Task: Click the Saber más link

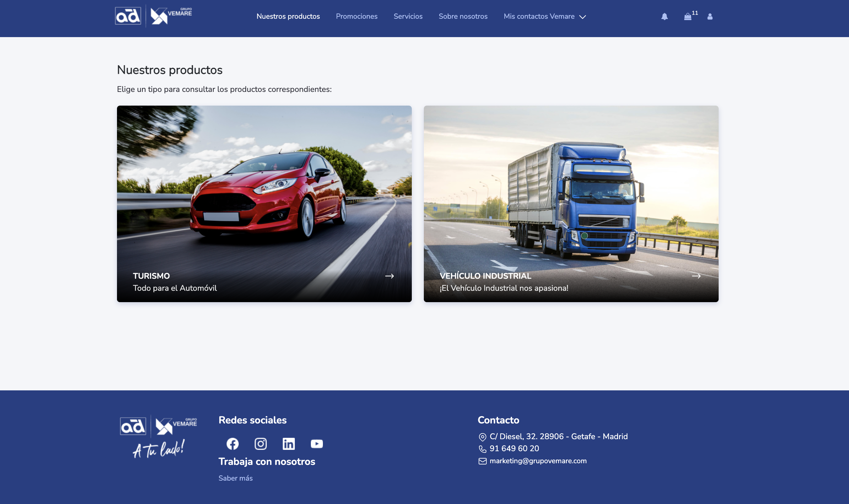Action: pos(235,478)
